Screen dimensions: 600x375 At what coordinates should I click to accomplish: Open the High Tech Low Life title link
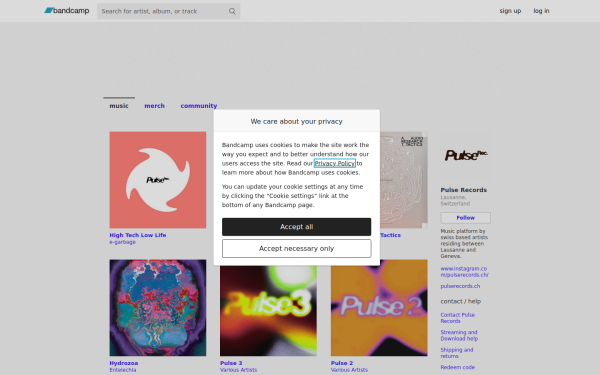pyautogui.click(x=138, y=235)
